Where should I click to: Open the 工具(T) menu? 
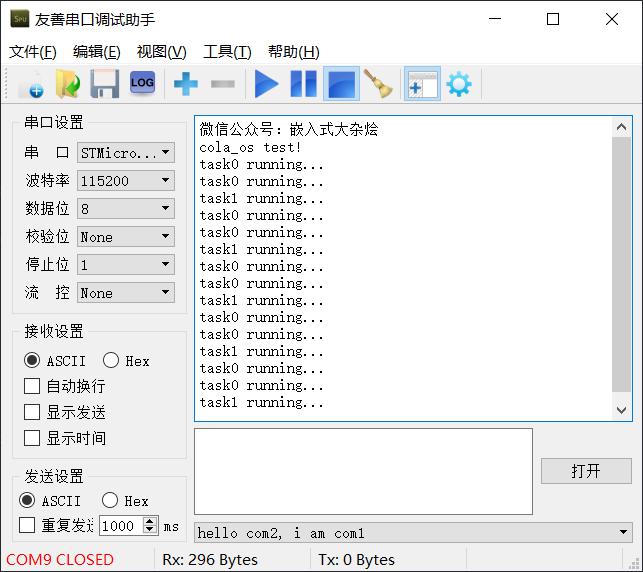point(227,52)
